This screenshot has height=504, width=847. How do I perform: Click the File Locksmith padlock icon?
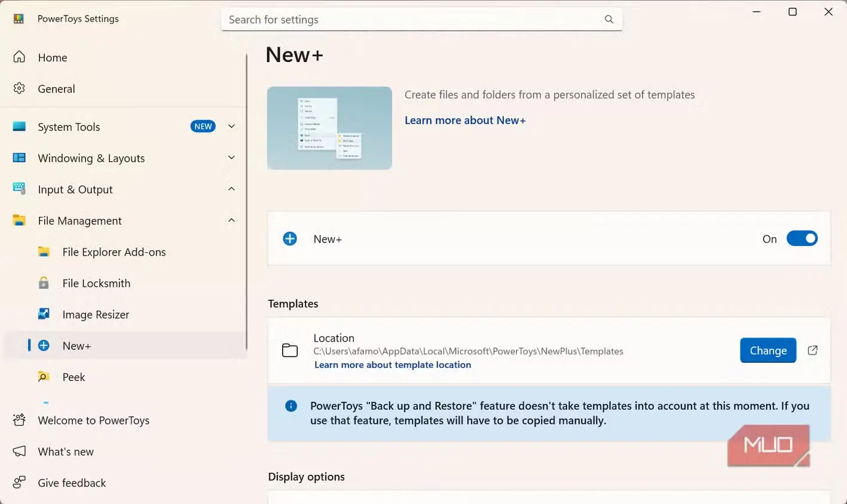(44, 282)
